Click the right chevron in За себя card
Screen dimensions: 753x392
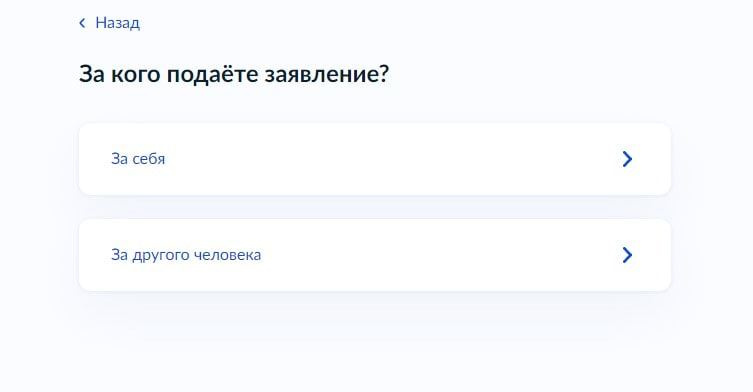click(x=627, y=159)
